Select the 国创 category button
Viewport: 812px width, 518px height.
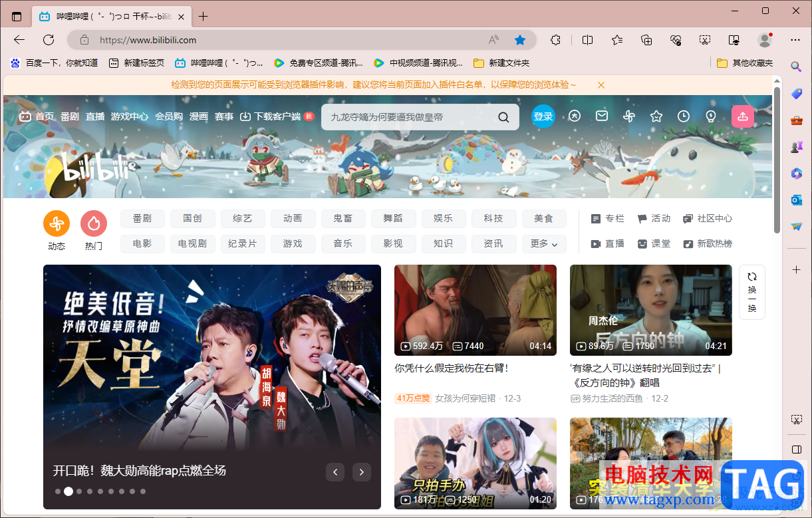(x=192, y=218)
